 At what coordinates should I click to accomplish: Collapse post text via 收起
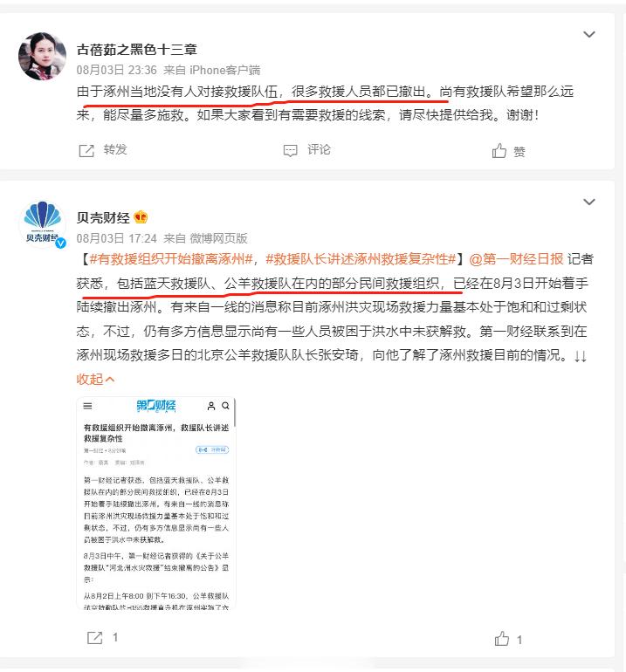click(x=95, y=379)
